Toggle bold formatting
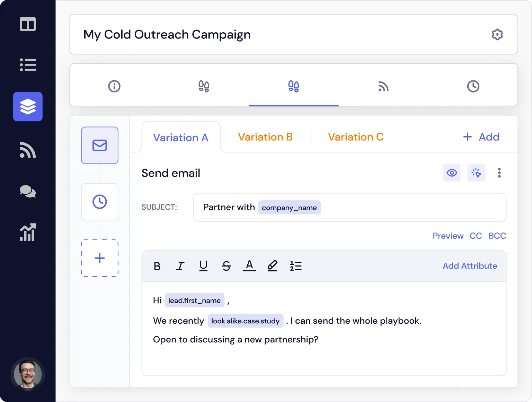Viewport: 532px width, 402px height. (157, 266)
